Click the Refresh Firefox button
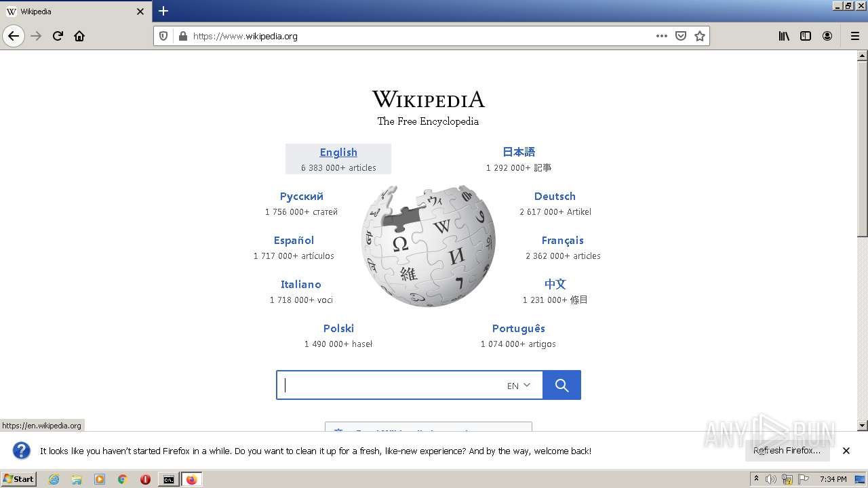 (x=787, y=451)
